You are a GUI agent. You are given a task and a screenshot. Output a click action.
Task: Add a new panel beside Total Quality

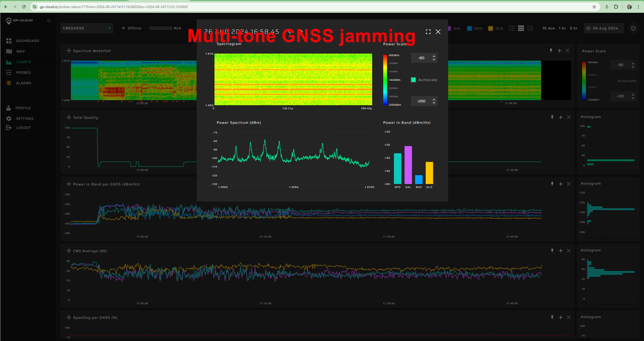561,117
